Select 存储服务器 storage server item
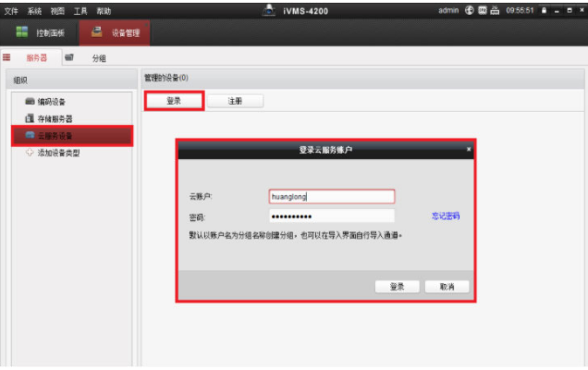 pos(55,118)
